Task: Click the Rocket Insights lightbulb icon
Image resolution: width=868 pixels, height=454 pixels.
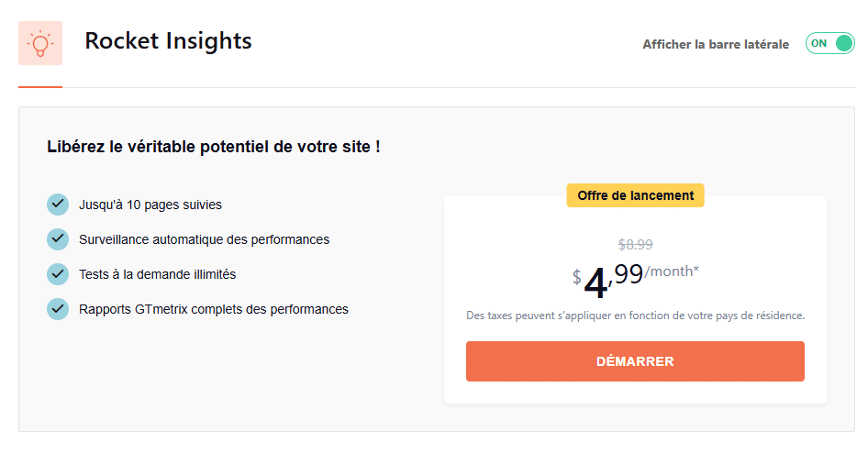Action: [x=40, y=43]
